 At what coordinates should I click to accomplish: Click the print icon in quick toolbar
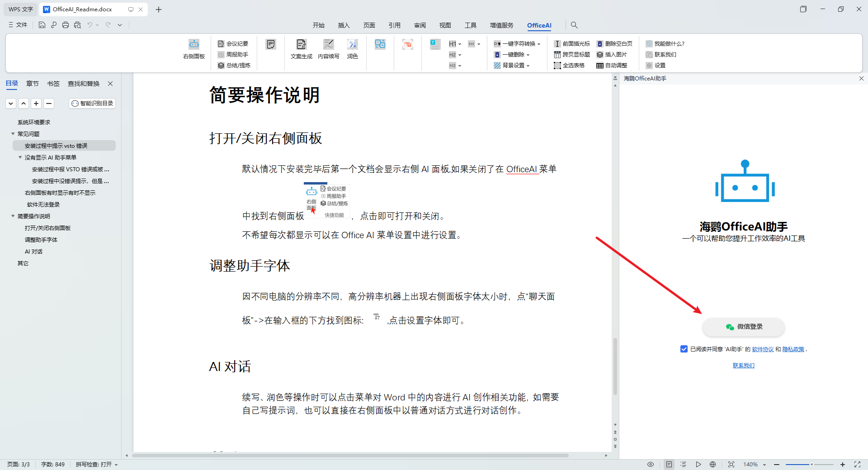tap(66, 25)
